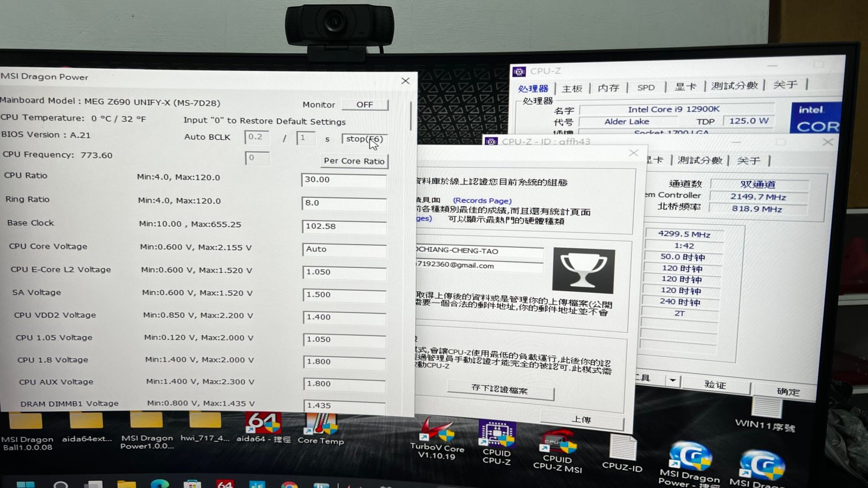Click the 存下認證檔案 button
This screenshot has height=488, width=868.
tap(499, 389)
